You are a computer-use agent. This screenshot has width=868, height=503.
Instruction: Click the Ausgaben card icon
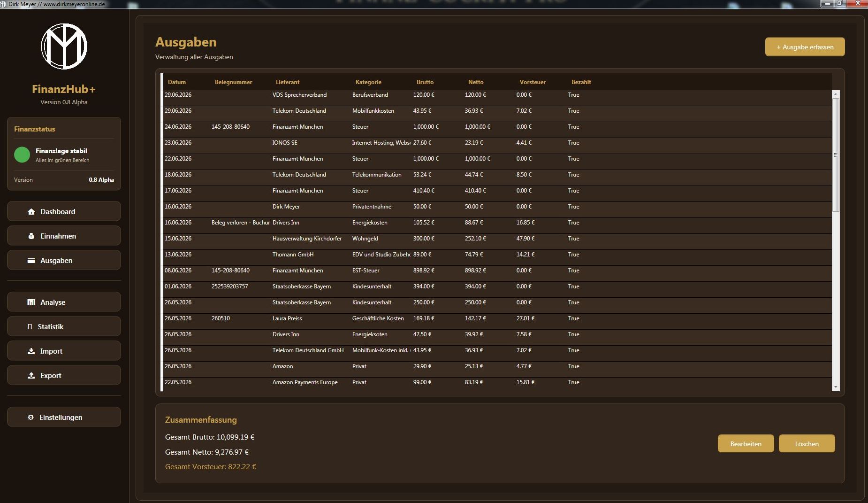tap(31, 261)
